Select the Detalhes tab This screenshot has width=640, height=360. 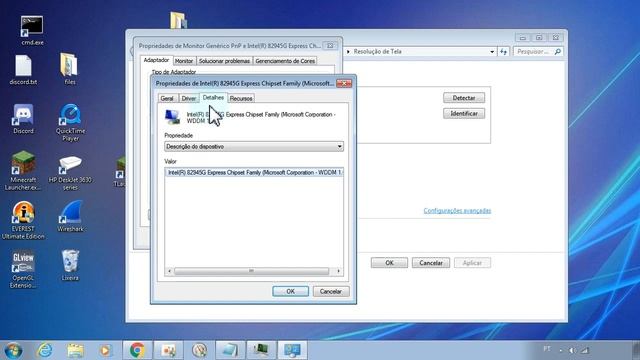(213, 98)
